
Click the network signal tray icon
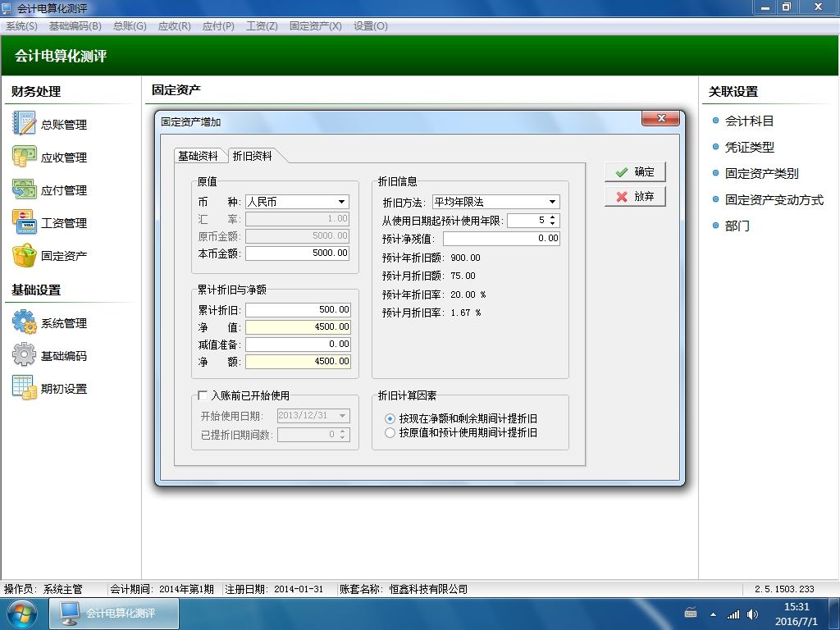pos(733,614)
